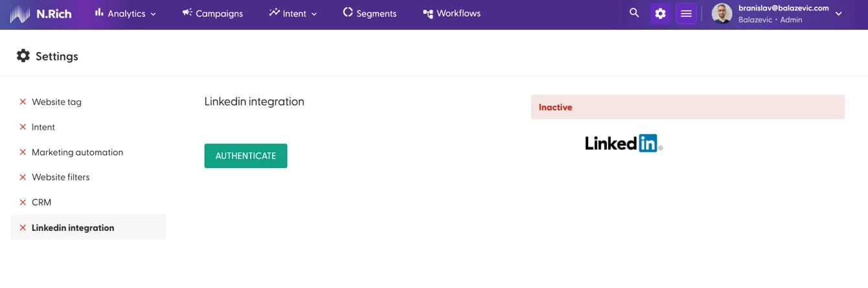
Task: Expand the account dropdown chevron
Action: 839,14
